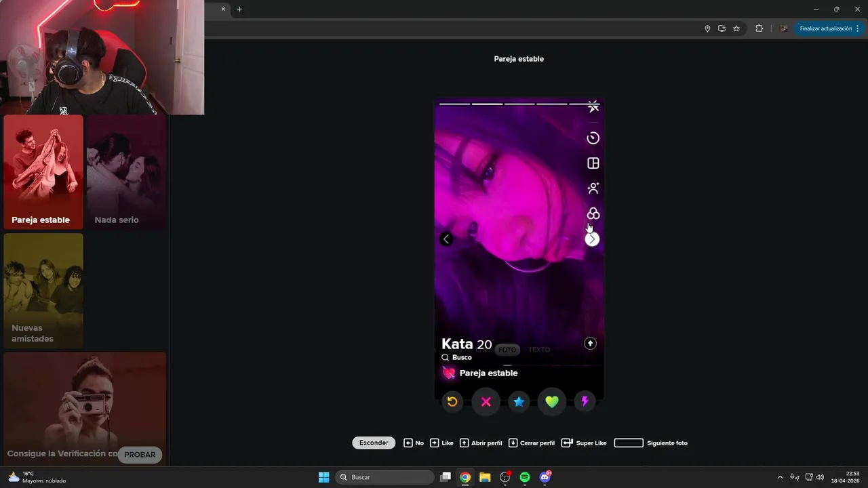
Task: Open File Explorer from the taskbar
Action: (485, 477)
